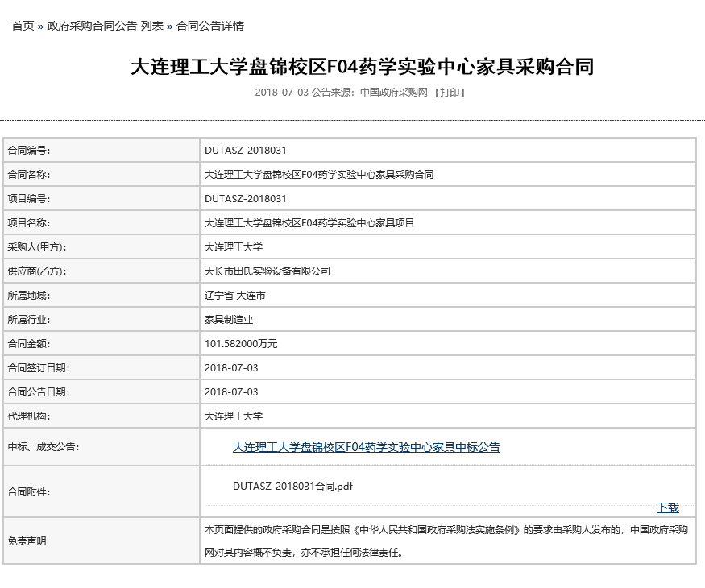705x588 pixels.
Task: Click project name value ending in 家具项目
Action: [x=309, y=223]
